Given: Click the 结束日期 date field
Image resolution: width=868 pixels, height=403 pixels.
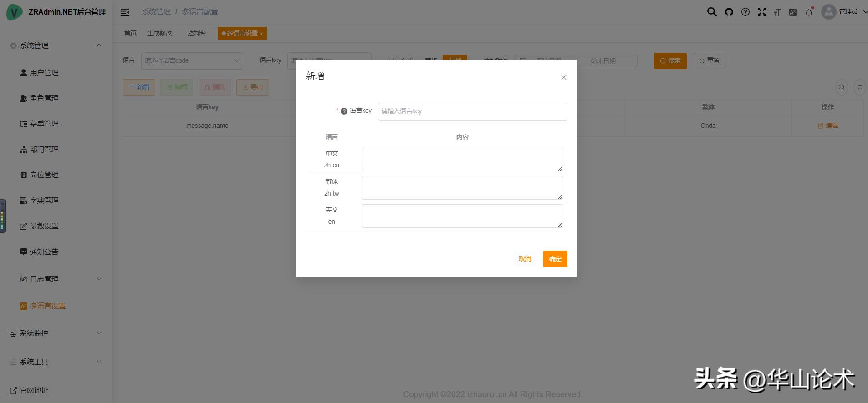Looking at the screenshot, I should pyautogui.click(x=603, y=61).
